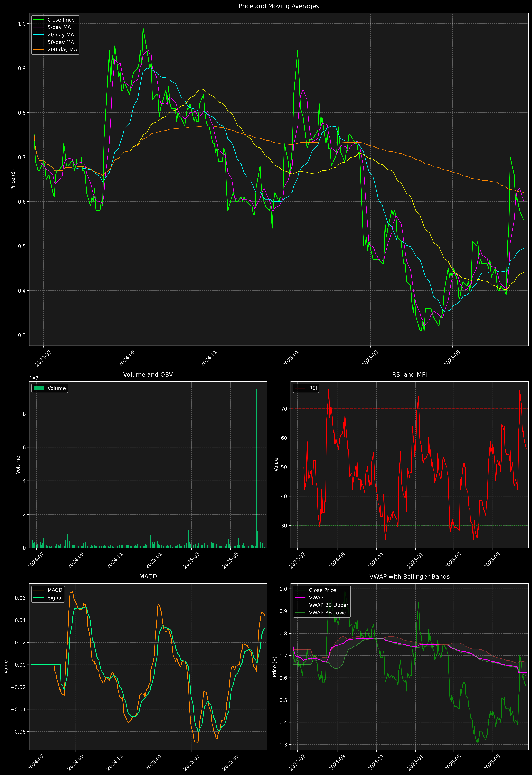Viewport: 532px width, 775px height.
Task: Click the '8' tick on Volume chart
Action: pos(24,414)
